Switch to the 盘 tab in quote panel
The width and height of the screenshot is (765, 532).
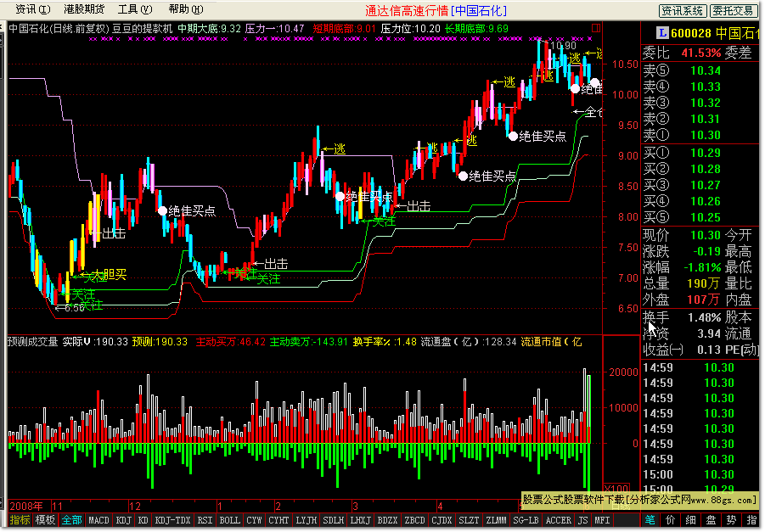click(x=712, y=520)
